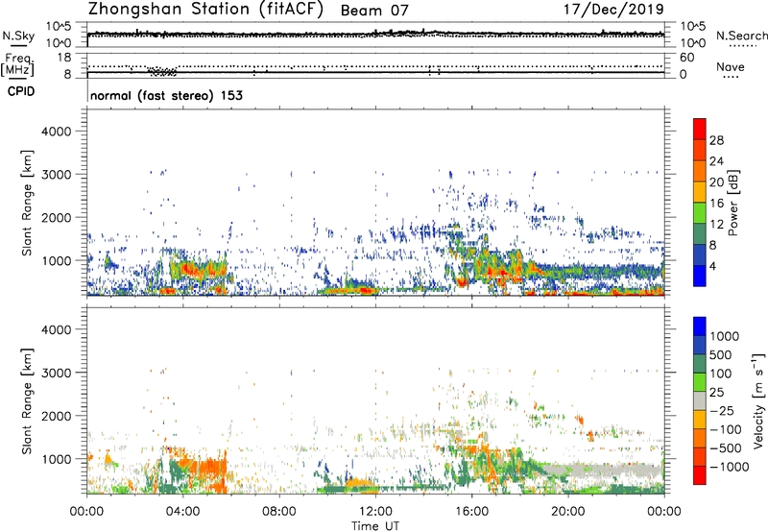Viewport: 768px width, 532px height.
Task: Select the 'Beam 07' label
Action: 374,11
